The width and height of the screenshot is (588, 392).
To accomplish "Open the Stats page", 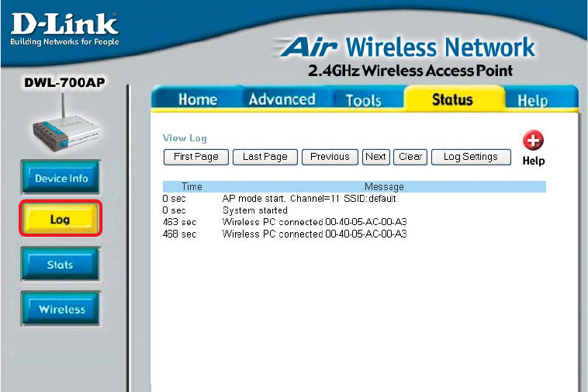I will point(61,265).
